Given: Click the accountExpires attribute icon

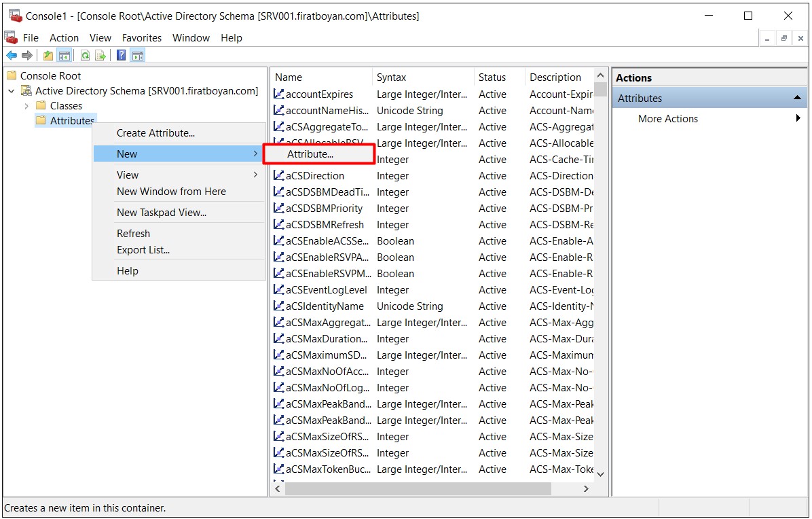Looking at the screenshot, I should tap(278, 94).
